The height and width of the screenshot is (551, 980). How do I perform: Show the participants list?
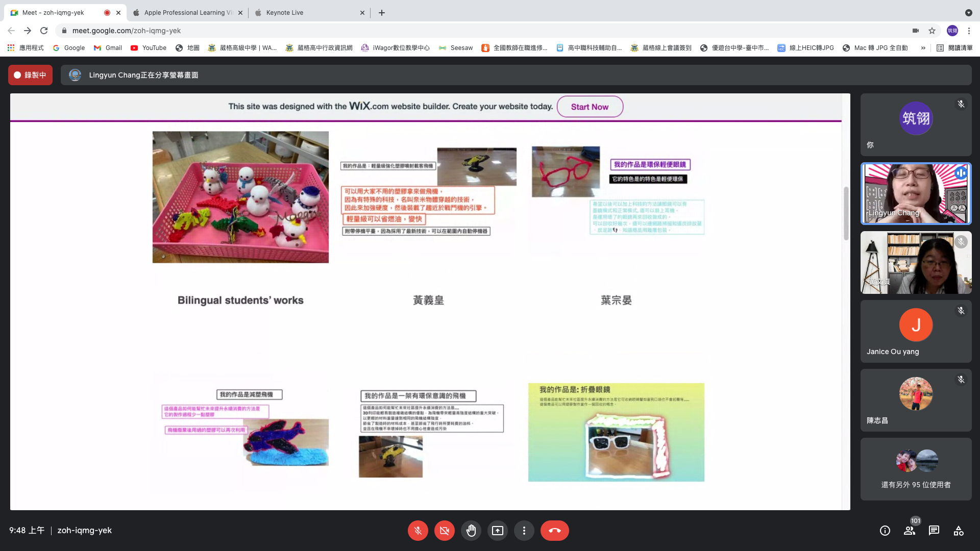point(909,531)
